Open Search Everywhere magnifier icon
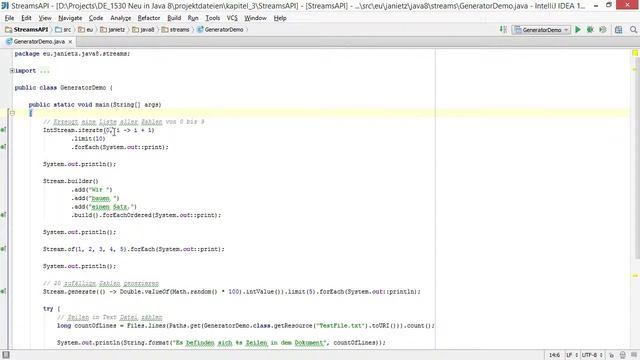The image size is (640, 360). tap(633, 29)
